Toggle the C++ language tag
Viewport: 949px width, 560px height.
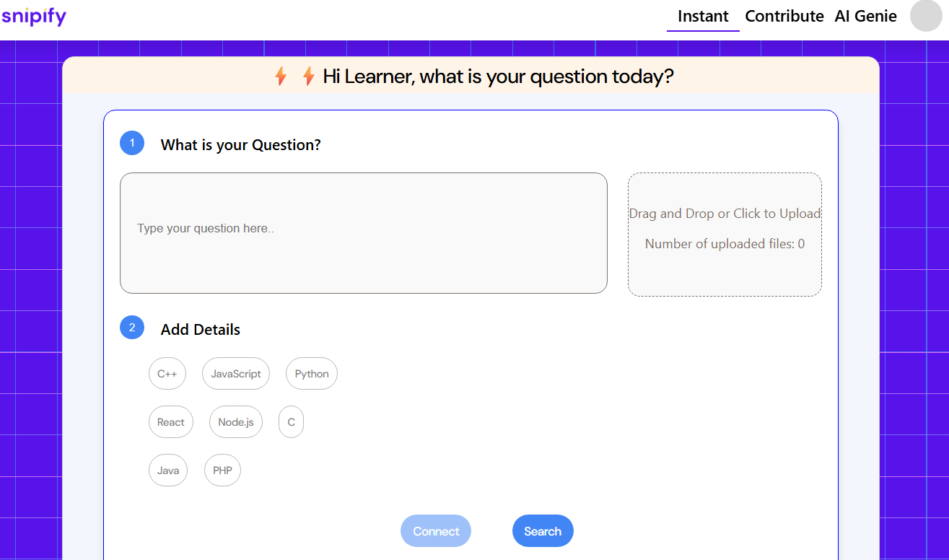pyautogui.click(x=167, y=374)
